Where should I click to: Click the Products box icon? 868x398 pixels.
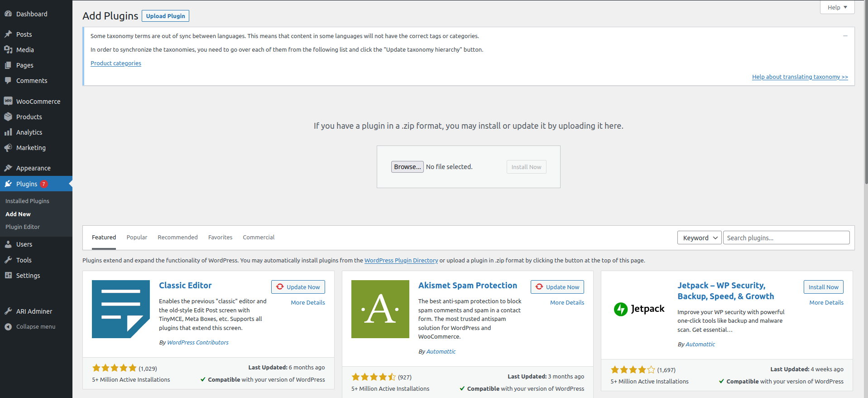coord(8,116)
